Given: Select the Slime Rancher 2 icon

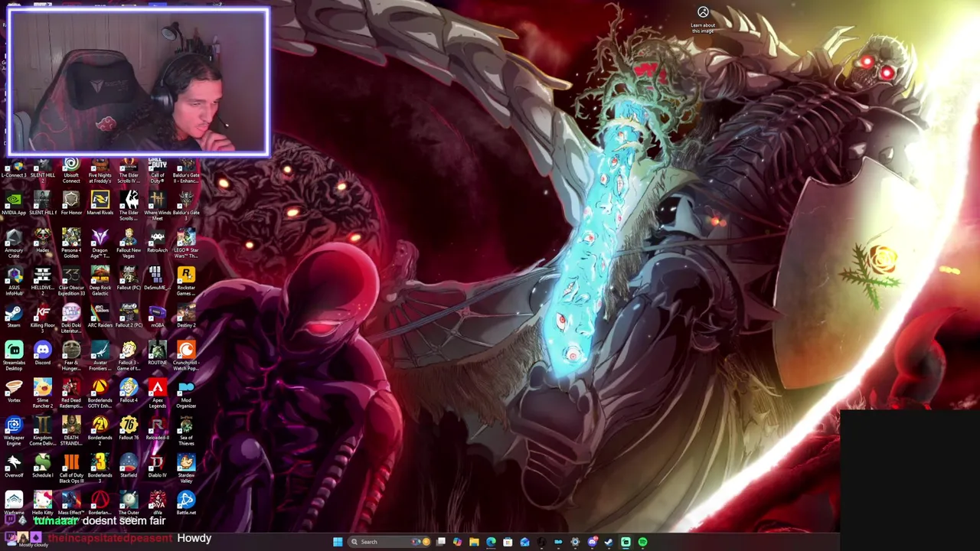Looking at the screenshot, I should pyautogui.click(x=42, y=394).
